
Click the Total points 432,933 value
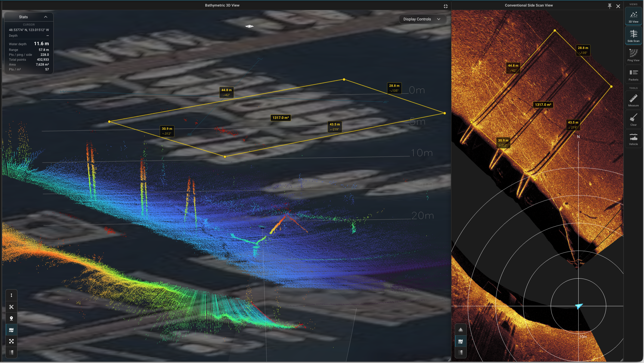pos(43,60)
